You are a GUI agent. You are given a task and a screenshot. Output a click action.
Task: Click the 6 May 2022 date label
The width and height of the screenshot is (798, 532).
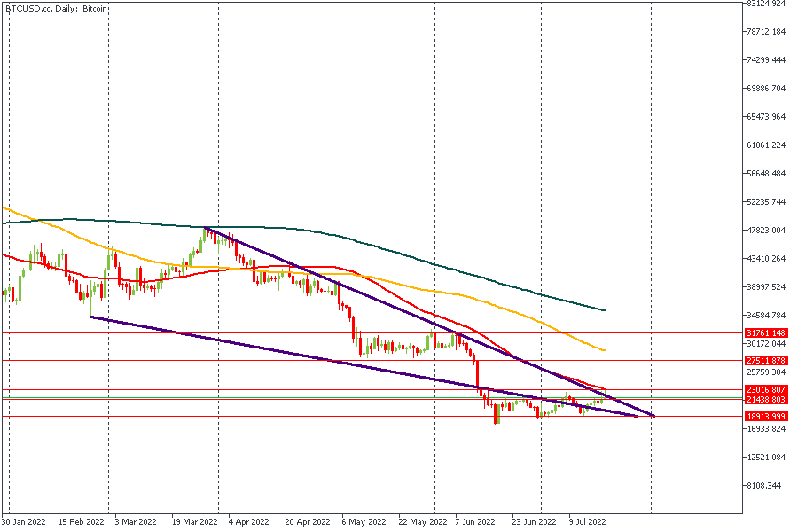pos(363,522)
